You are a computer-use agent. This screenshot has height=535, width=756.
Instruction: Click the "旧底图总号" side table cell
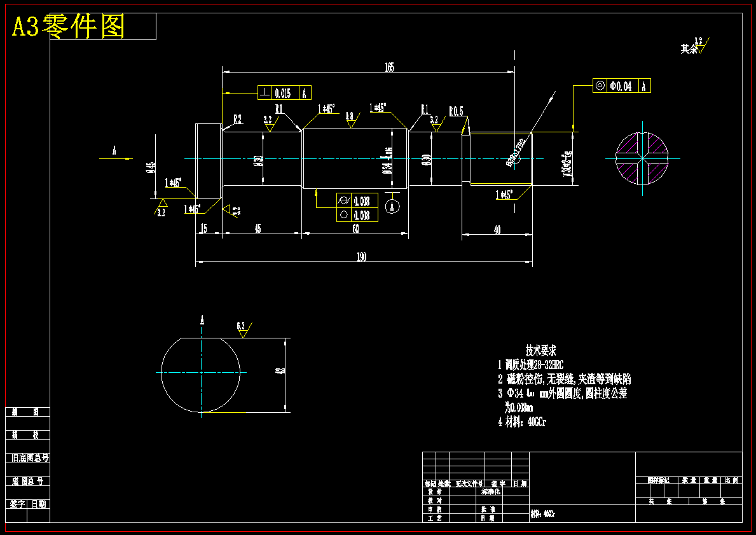pos(30,458)
